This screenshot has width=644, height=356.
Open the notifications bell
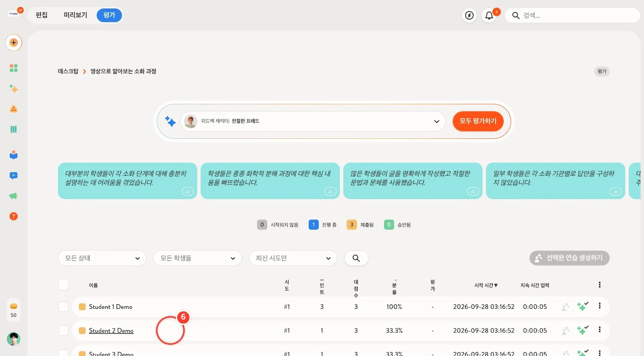pyautogui.click(x=489, y=15)
